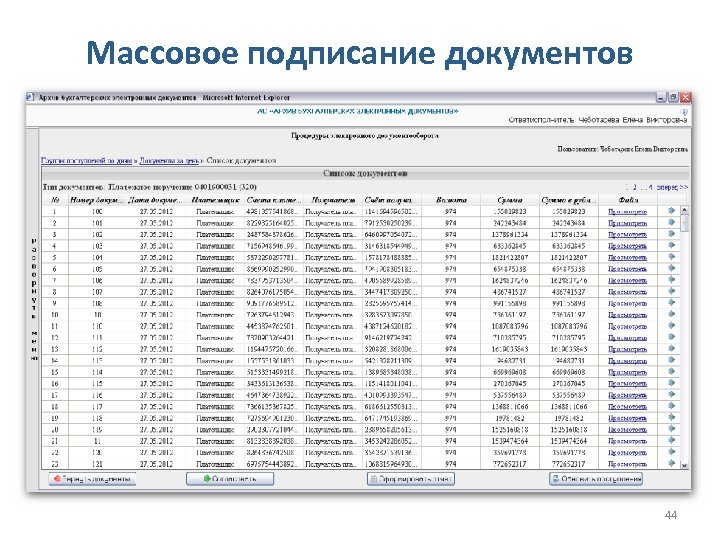Open Просмотреть link in row 14
Screen dimensions: 720x540
627,361
